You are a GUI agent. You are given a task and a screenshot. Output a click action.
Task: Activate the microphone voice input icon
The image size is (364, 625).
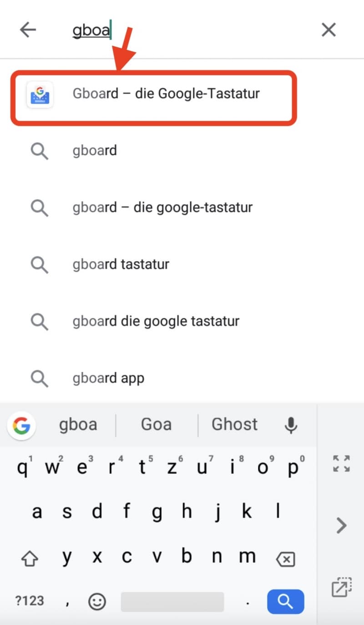(291, 425)
